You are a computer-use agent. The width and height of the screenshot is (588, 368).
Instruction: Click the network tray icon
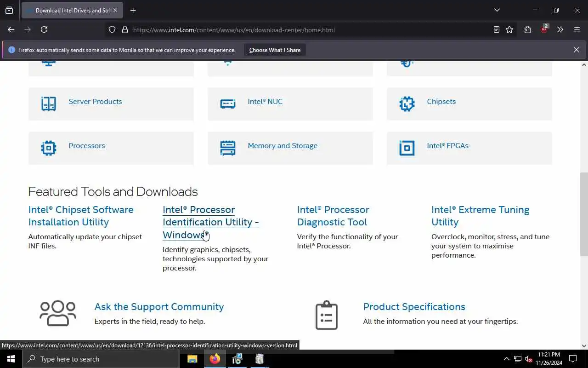[518, 359]
